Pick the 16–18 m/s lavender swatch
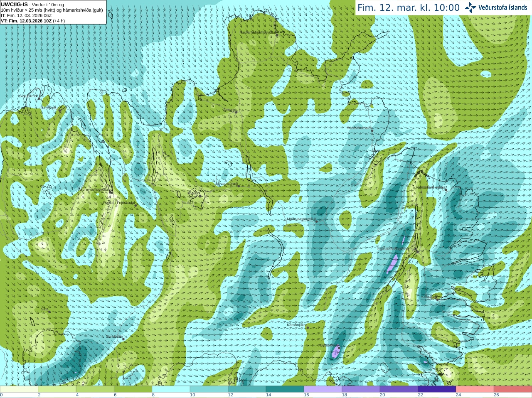 pos(323,389)
